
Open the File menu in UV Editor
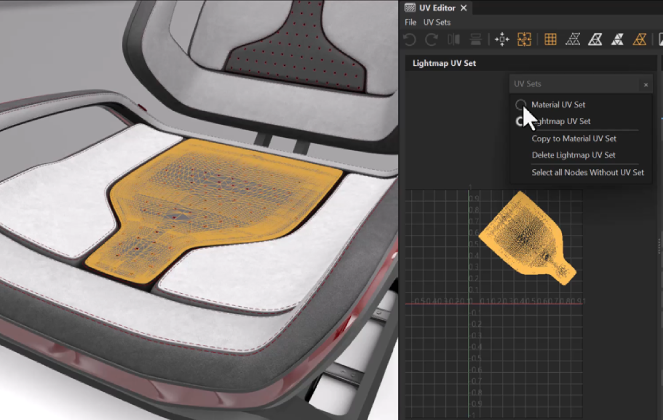click(410, 22)
